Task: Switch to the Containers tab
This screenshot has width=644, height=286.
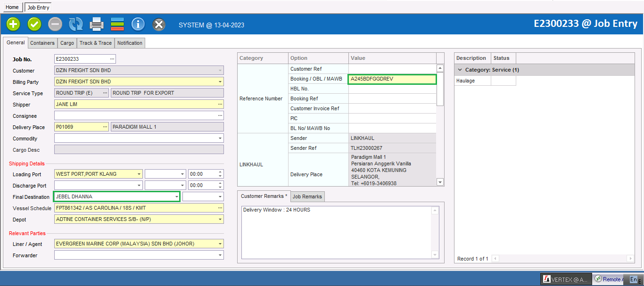Action: click(42, 43)
